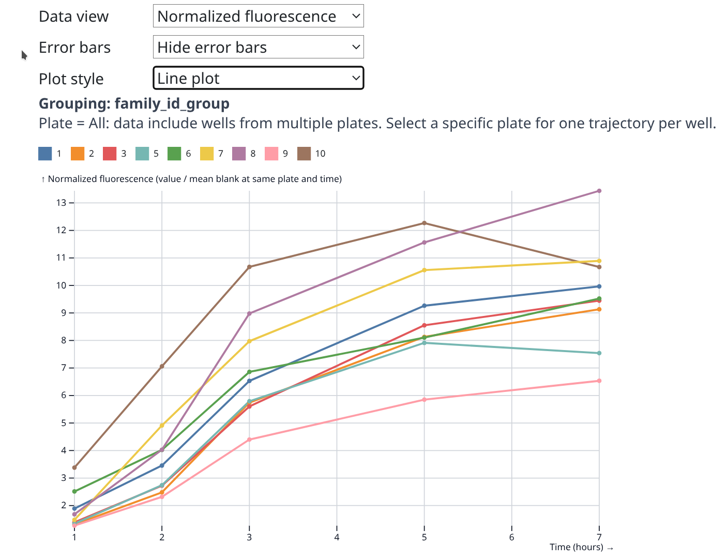This screenshot has width=728, height=560.
Task: Click the teal legend swatch for group 5
Action: [142, 154]
